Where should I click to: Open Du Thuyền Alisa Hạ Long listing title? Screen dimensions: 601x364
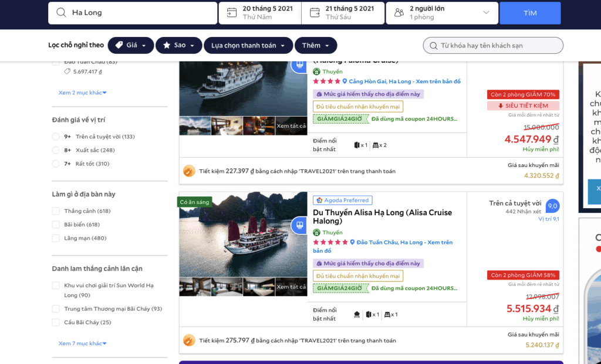tap(382, 217)
